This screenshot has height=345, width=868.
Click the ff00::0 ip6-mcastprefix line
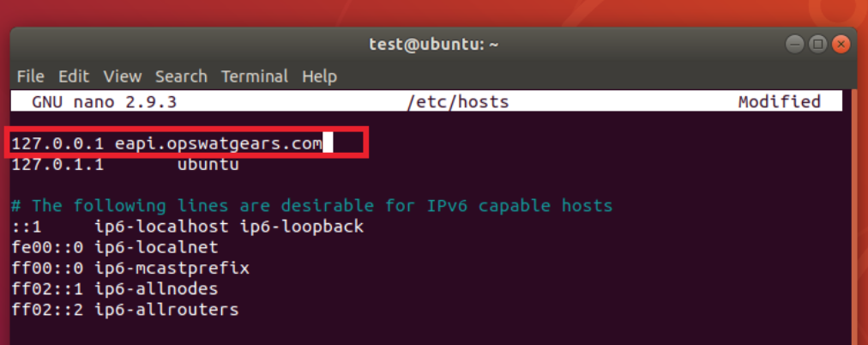pos(130,268)
